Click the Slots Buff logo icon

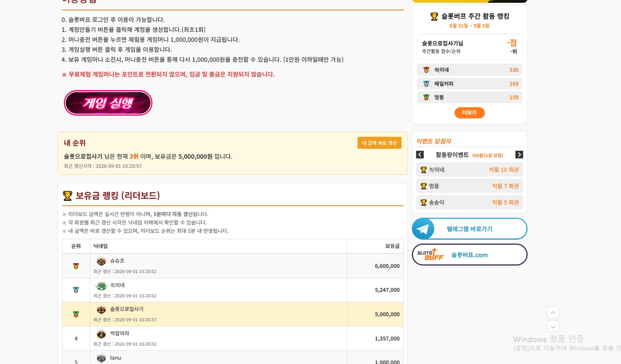pyautogui.click(x=430, y=254)
